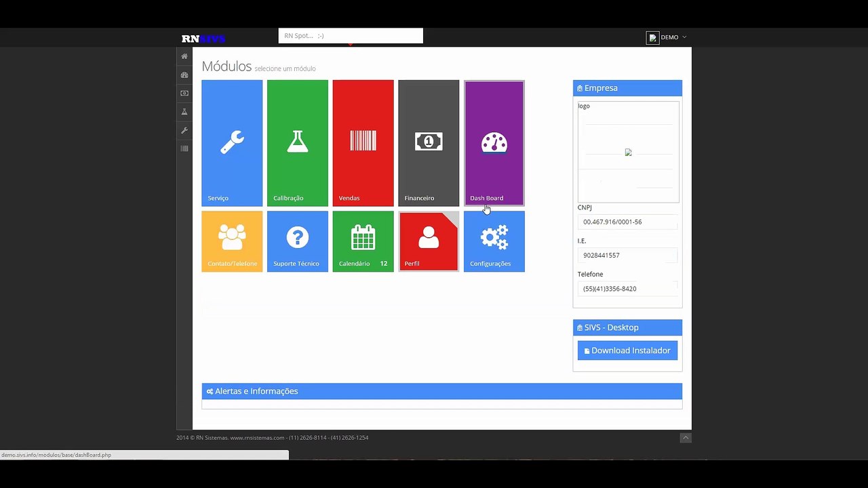Select the barcode icon in the sidebar
868x488 pixels.
184,148
